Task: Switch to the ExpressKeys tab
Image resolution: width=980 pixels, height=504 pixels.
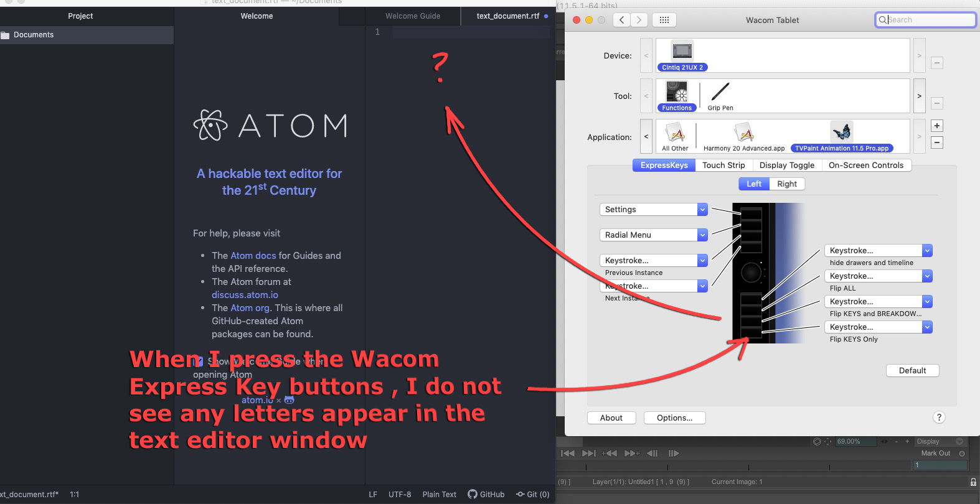Action: click(x=664, y=165)
